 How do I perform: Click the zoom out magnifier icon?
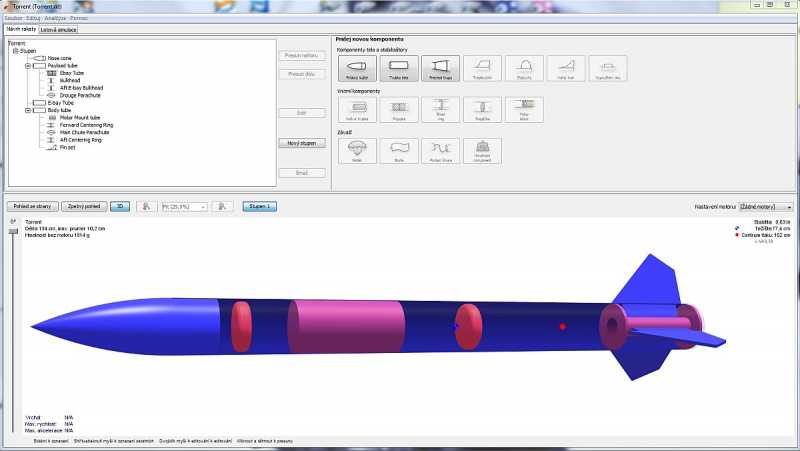coord(147,206)
